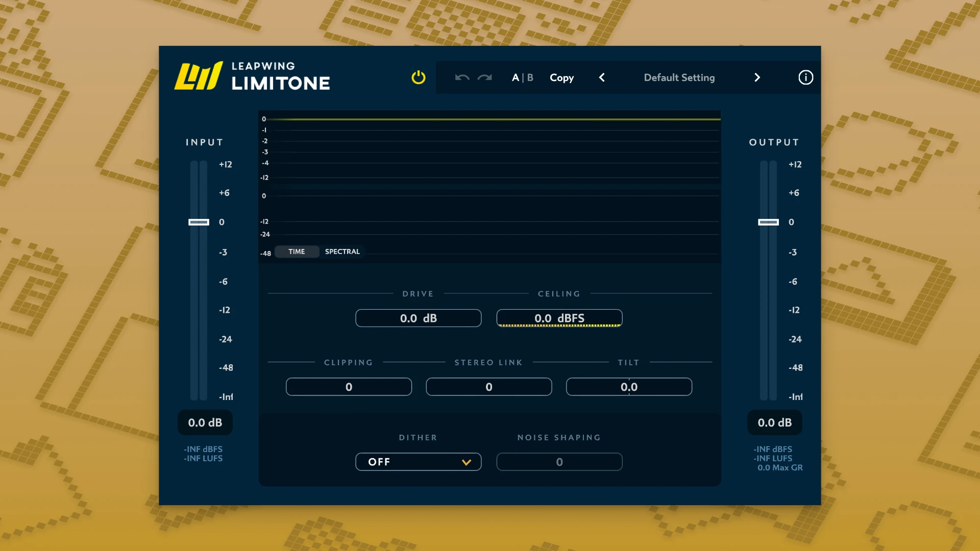Go to next preset with right chevron

(757, 78)
